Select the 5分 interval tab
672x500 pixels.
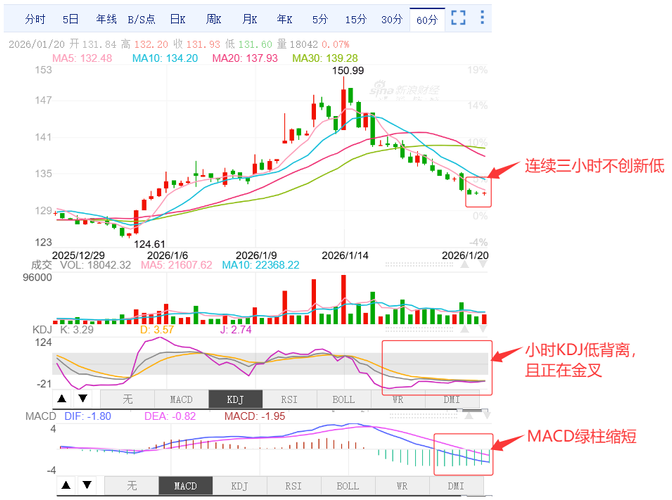(x=320, y=19)
